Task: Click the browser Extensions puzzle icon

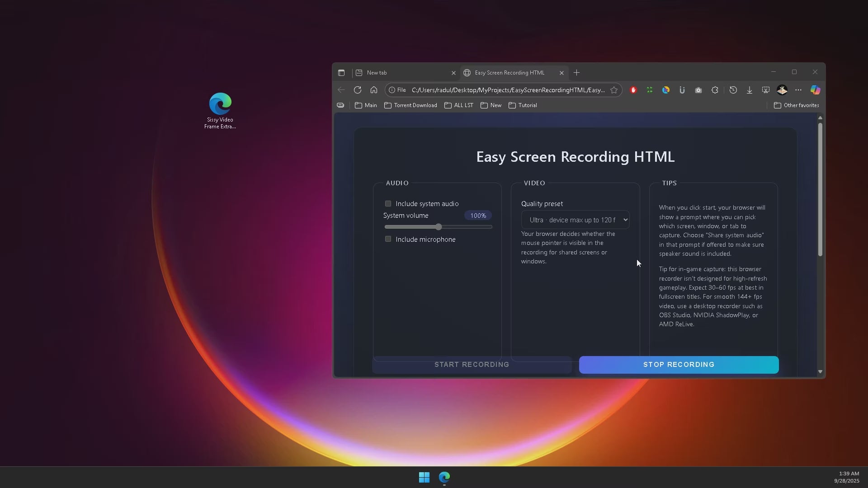Action: 715,90
